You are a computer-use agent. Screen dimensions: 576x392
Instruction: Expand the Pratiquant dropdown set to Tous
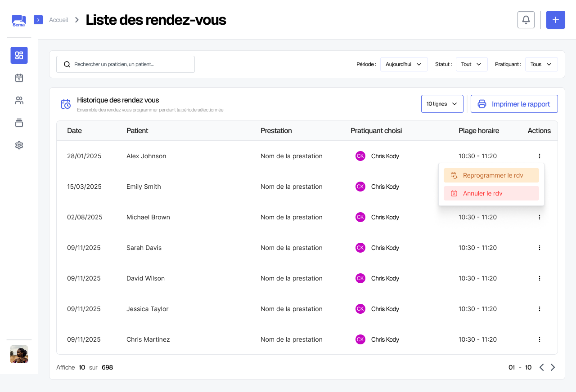click(x=541, y=64)
